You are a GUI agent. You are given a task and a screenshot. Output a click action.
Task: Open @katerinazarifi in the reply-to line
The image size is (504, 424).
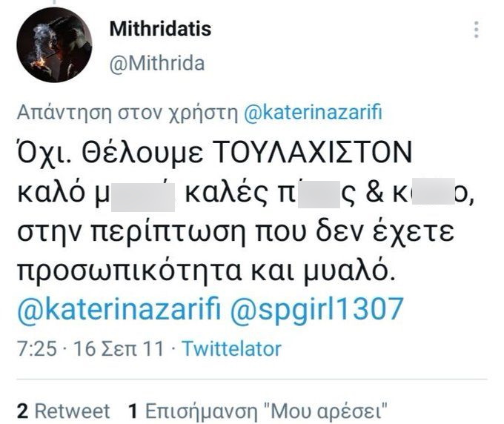click(x=313, y=113)
